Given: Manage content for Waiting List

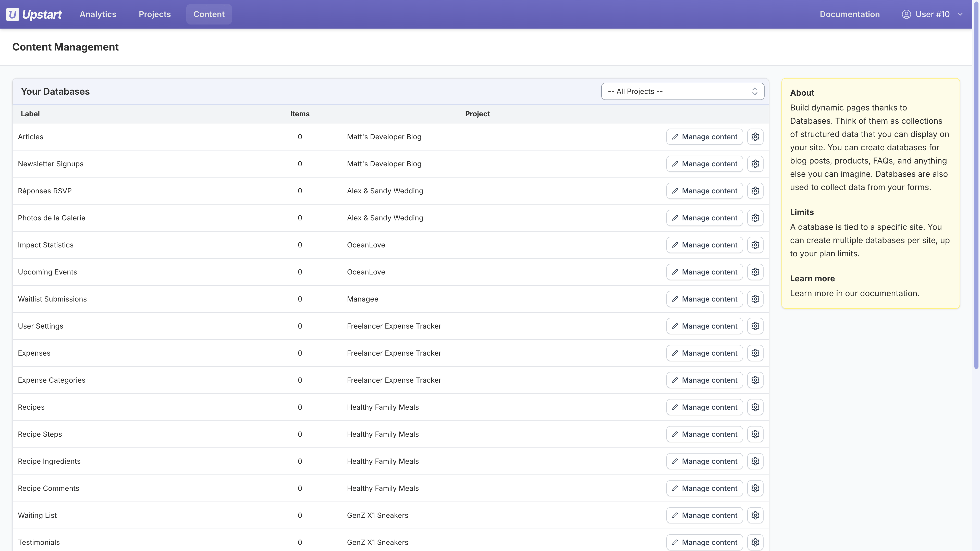Looking at the screenshot, I should pos(704,515).
